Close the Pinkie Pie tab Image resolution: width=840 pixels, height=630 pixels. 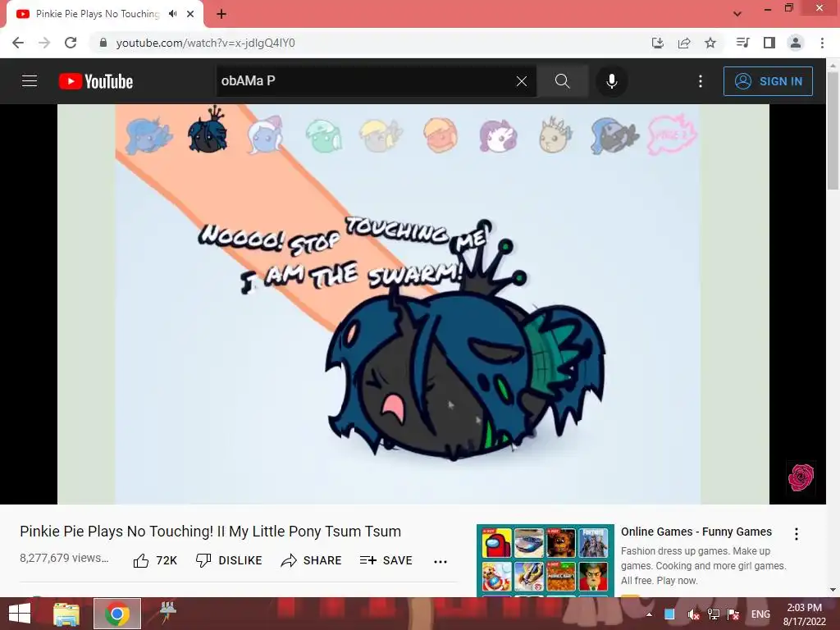point(190,14)
